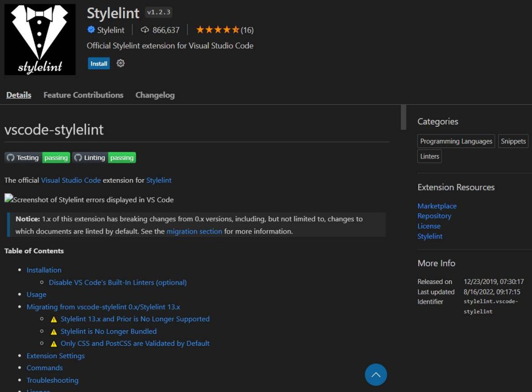Open the Repository link
Screen dimensions: 532x392
(x=435, y=216)
